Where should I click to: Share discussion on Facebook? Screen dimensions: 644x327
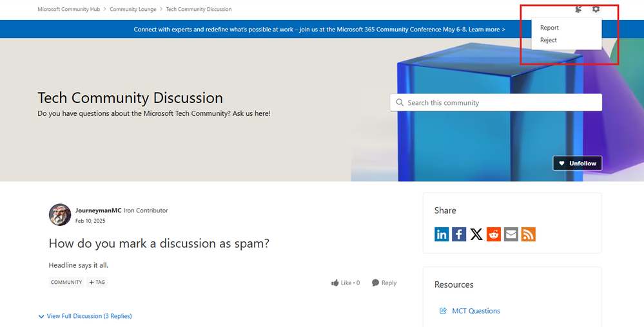[x=459, y=234]
